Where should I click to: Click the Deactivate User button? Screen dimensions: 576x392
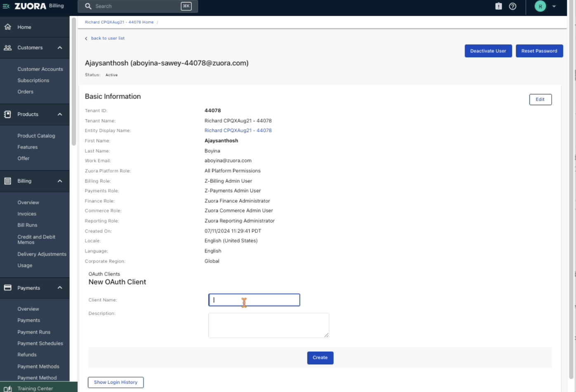(488, 51)
